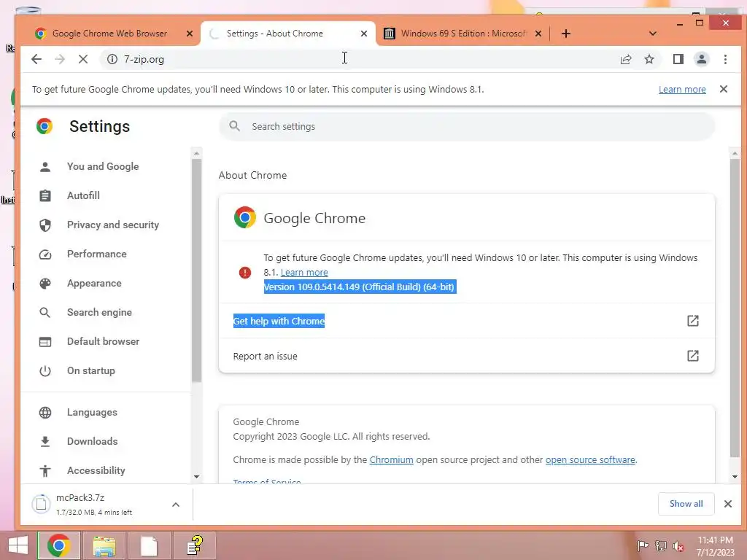747x560 pixels.
Task: Open Performance settings
Action: click(97, 254)
